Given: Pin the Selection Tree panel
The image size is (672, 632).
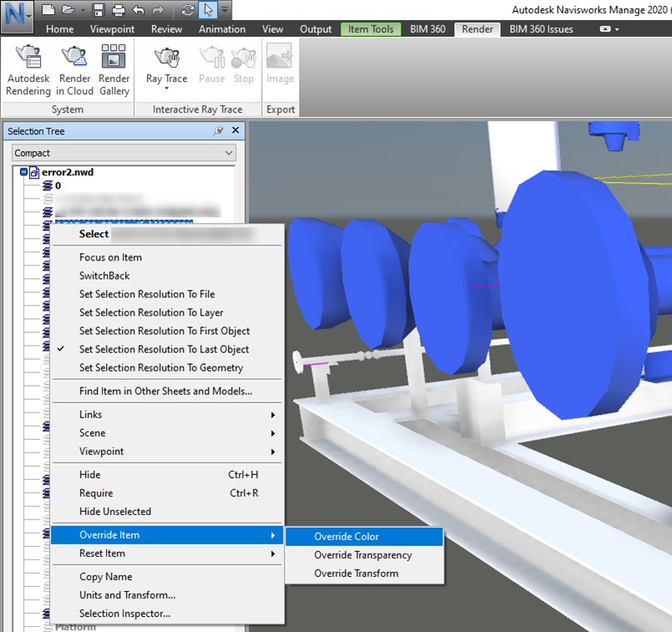Looking at the screenshot, I should pyautogui.click(x=218, y=130).
